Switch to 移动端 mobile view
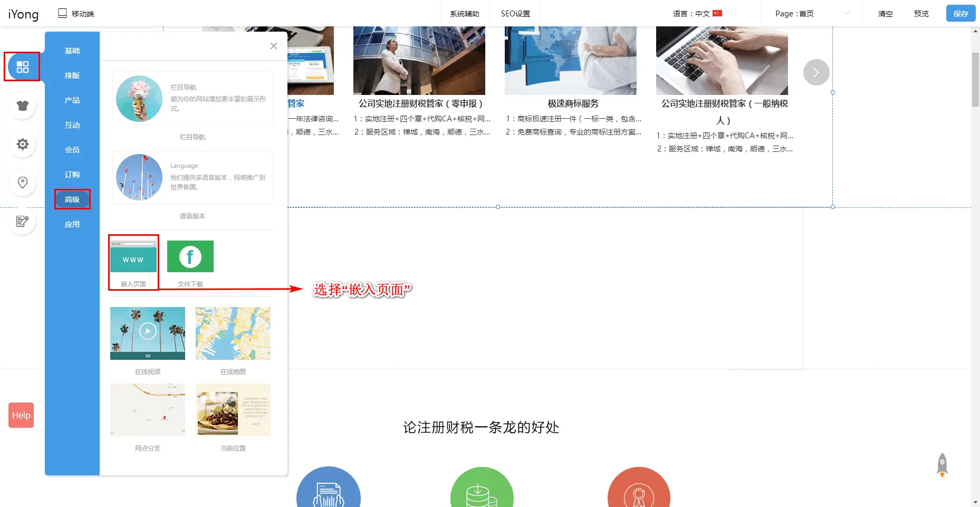 coord(76,14)
